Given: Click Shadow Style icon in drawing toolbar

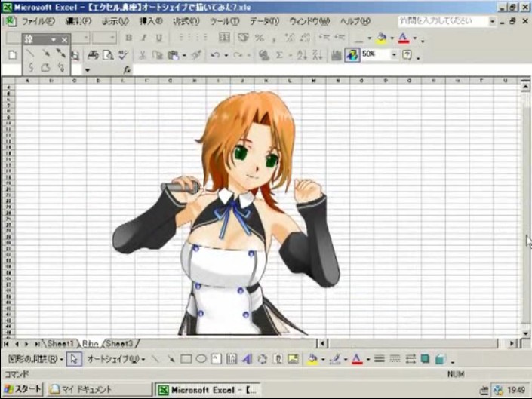Looking at the screenshot, I should pos(425,359).
